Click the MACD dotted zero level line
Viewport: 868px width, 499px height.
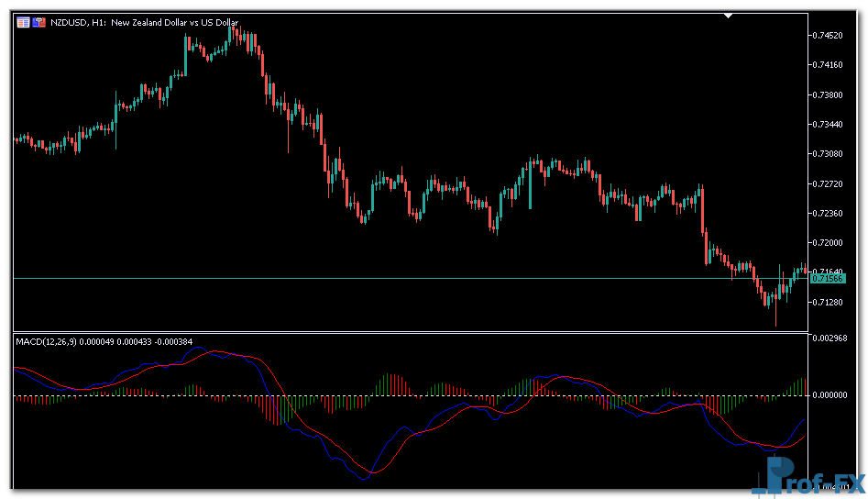click(458, 396)
